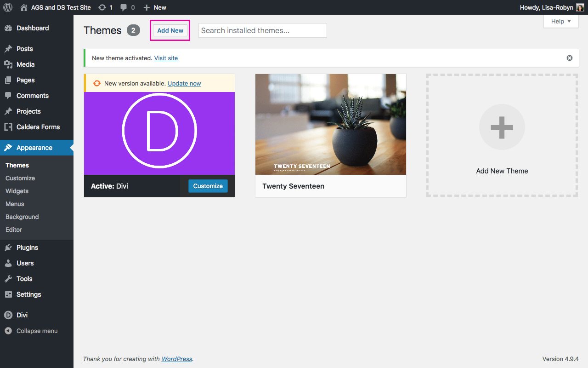Image resolution: width=588 pixels, height=368 pixels.
Task: Click the large plus circle for new theme
Action: coord(502,127)
